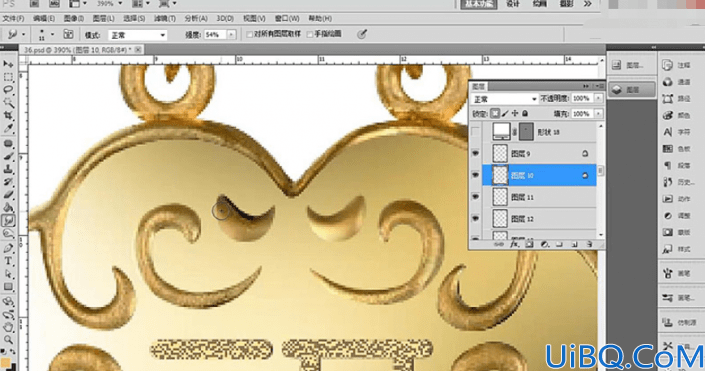The height and width of the screenshot is (371, 705).
Task: Open the 填充 fill slider arrow
Action: coord(598,114)
